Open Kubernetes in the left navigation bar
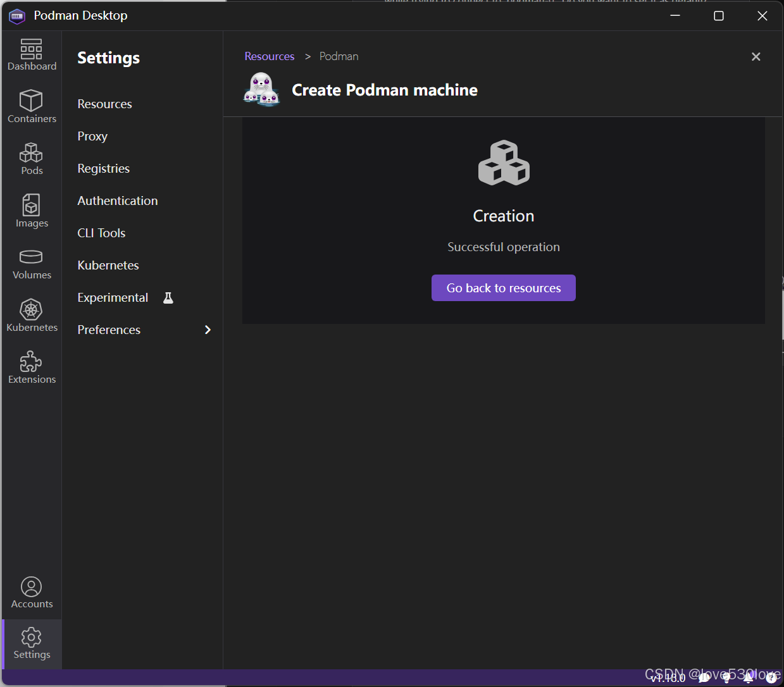784x687 pixels. (32, 316)
